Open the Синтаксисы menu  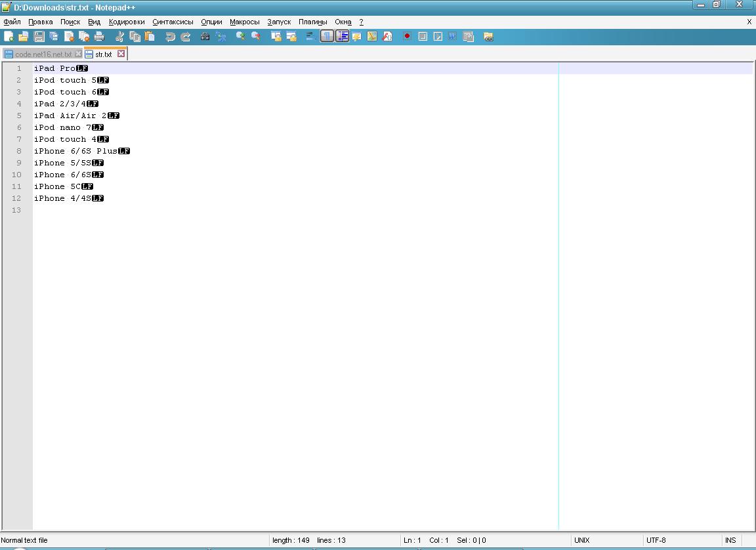coord(173,22)
